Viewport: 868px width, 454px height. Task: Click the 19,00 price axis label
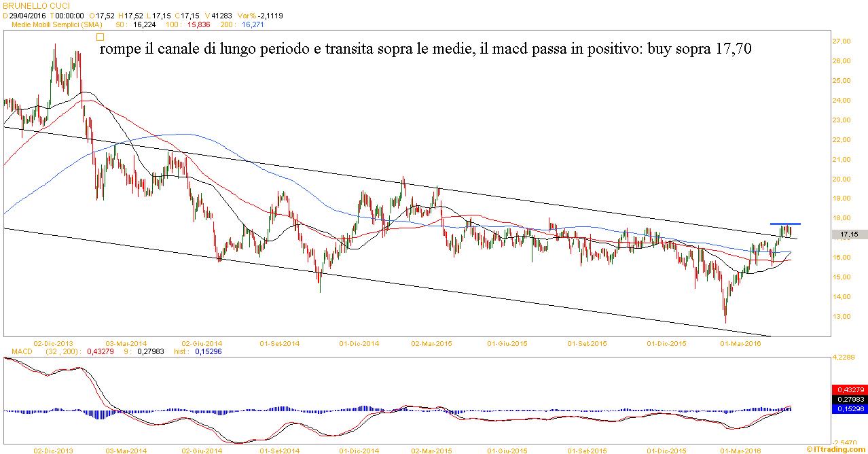pos(842,198)
